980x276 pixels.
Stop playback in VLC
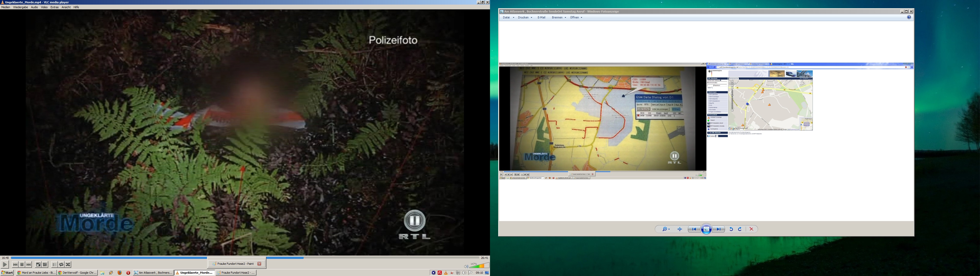coord(22,264)
